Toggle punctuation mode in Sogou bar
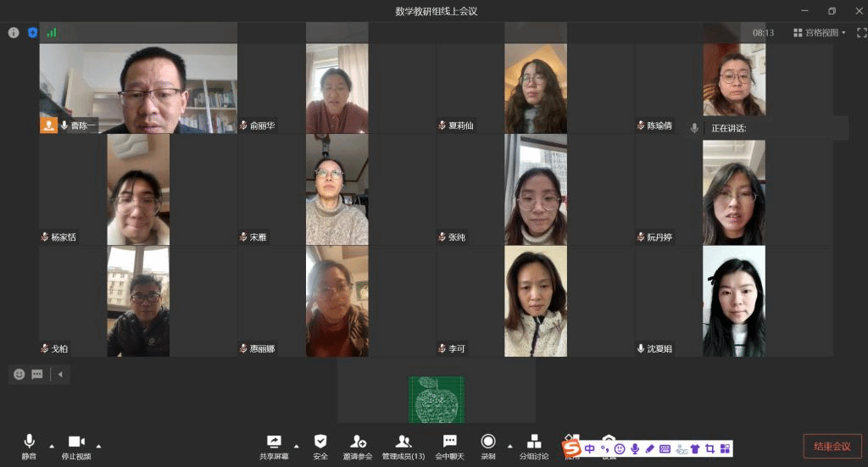 604,448
